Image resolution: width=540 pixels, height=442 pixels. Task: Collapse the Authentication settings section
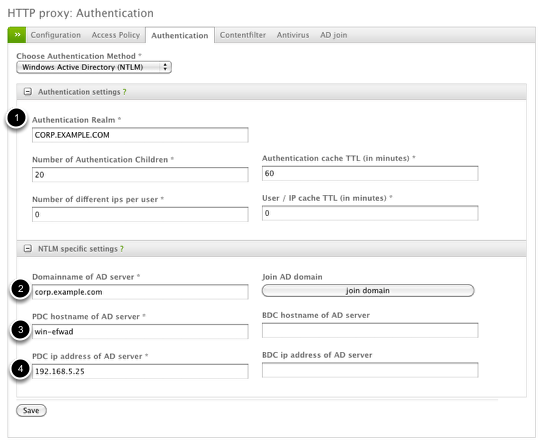tap(28, 92)
